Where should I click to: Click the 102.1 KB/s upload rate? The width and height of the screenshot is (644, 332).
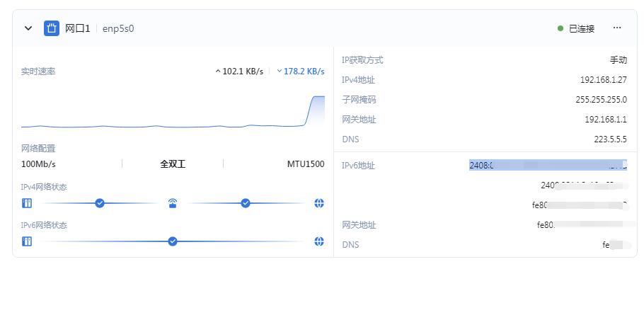click(243, 71)
